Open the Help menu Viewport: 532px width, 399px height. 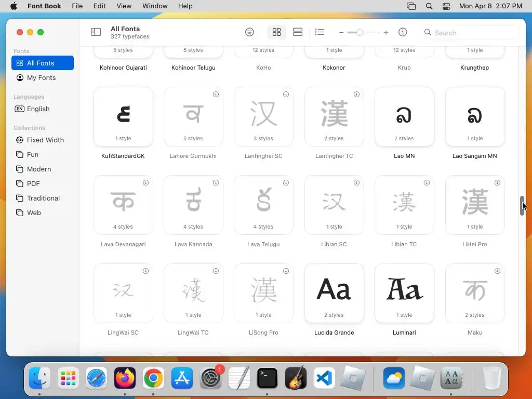coord(185,6)
